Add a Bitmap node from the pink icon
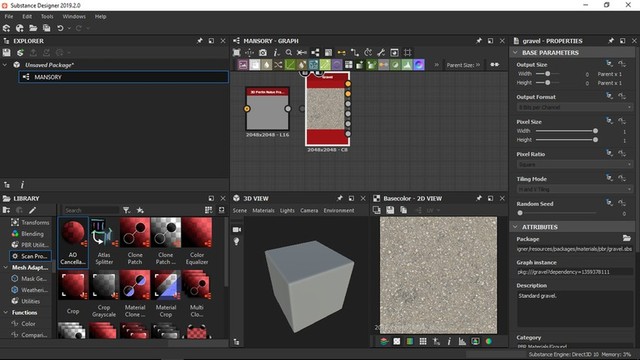The height and width of the screenshot is (360, 640). tap(243, 65)
